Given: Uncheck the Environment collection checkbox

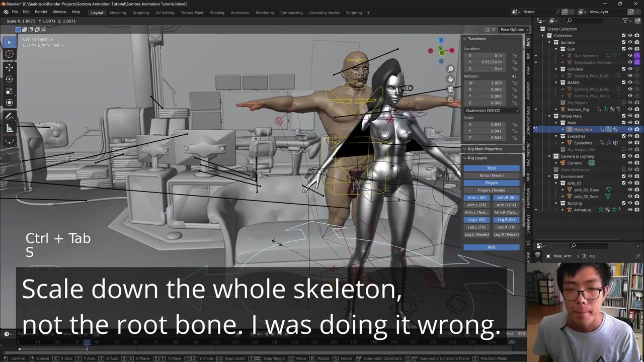Looking at the screenshot, I should pyautogui.click(x=623, y=176).
